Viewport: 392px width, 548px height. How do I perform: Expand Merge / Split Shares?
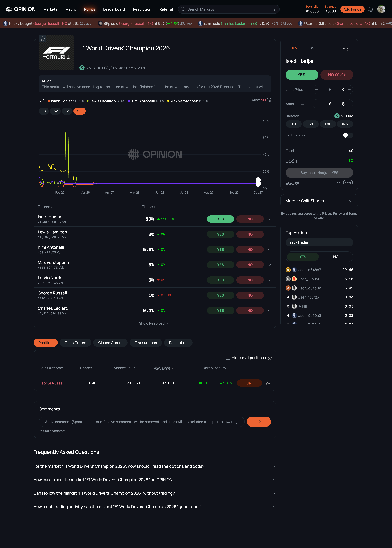pos(319,201)
